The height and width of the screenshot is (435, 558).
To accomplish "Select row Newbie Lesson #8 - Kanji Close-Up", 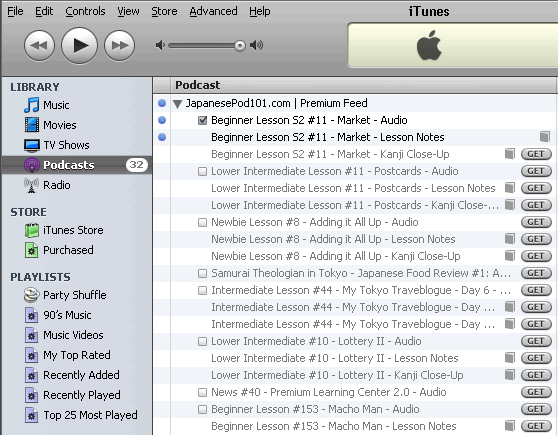I will (x=355, y=256).
